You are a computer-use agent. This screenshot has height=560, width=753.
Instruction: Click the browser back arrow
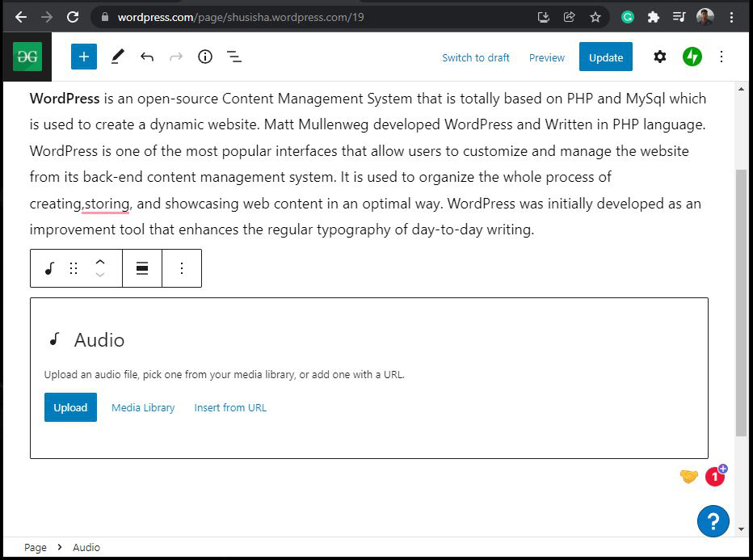click(x=21, y=17)
